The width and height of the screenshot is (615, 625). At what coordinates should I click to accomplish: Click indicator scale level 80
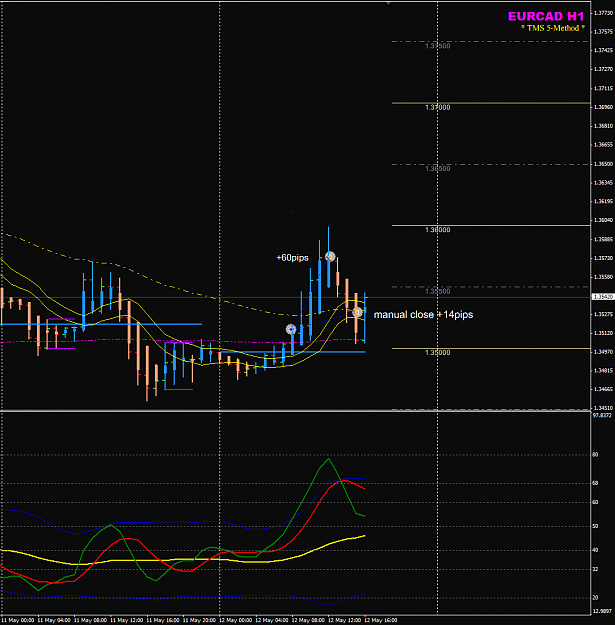[595, 455]
